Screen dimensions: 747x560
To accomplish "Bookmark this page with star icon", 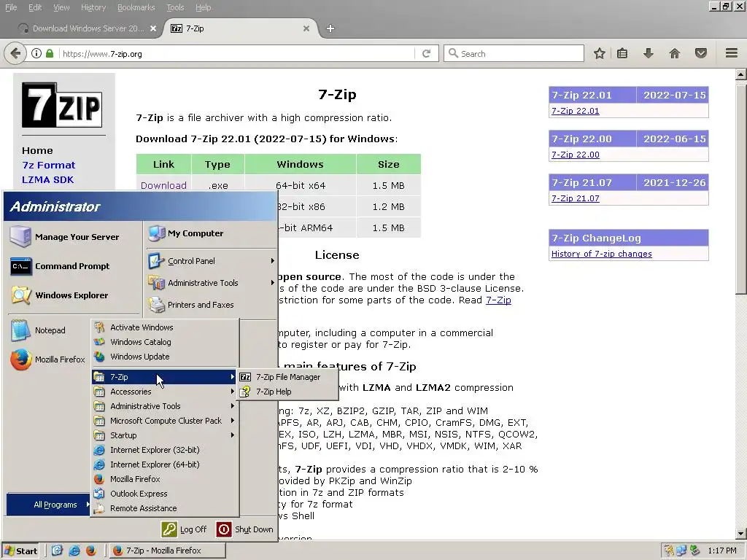I will click(x=600, y=53).
